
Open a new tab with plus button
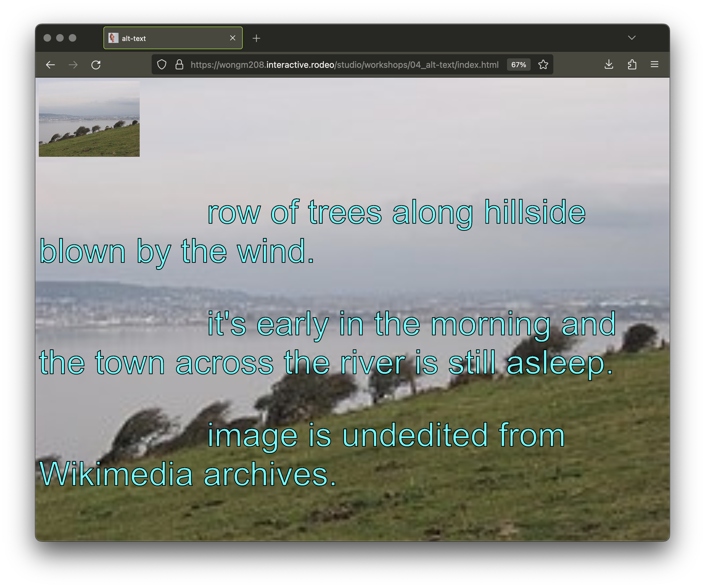[256, 38]
